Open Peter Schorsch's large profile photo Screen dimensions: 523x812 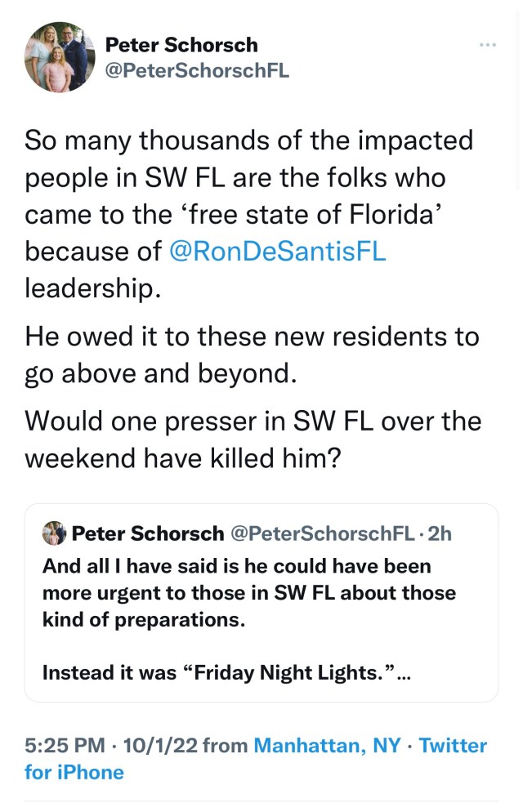click(x=60, y=57)
